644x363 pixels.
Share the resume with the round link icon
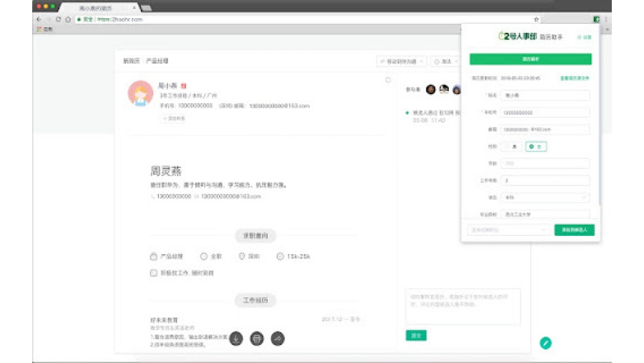[x=278, y=338]
